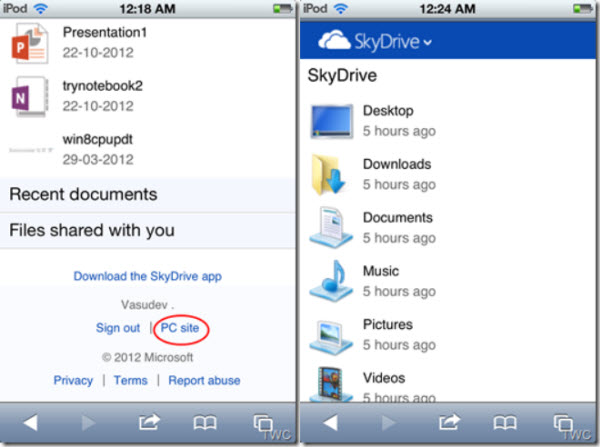Tap the Videos folder label

click(384, 378)
